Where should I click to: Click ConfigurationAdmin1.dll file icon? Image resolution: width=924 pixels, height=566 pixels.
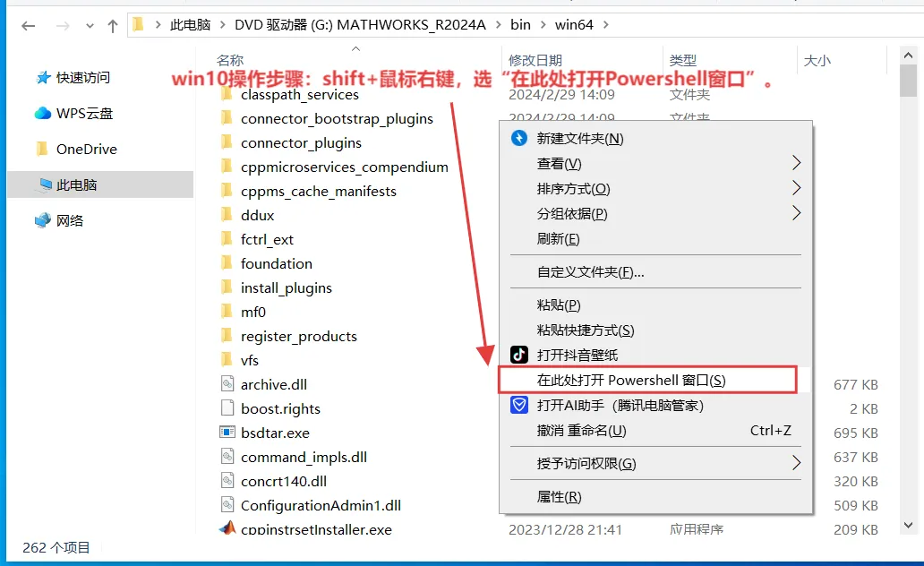[227, 505]
